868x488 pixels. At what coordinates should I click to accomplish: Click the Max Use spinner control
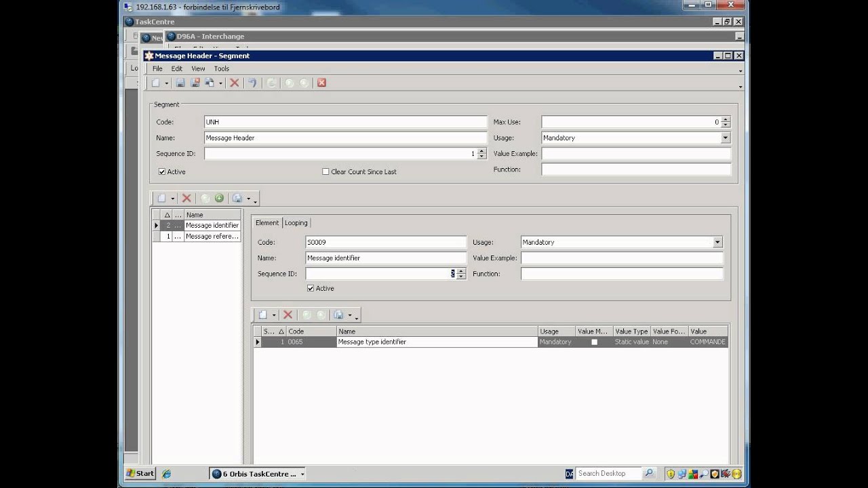point(726,122)
